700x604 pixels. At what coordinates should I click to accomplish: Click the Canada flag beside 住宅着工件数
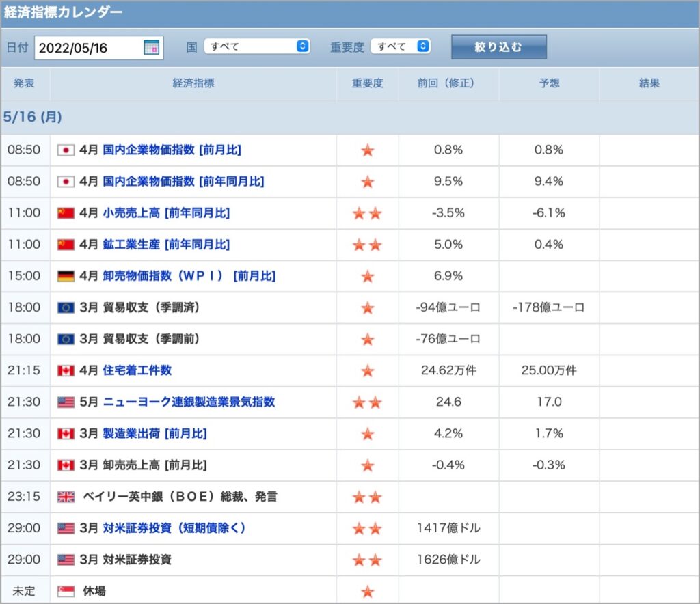(66, 371)
